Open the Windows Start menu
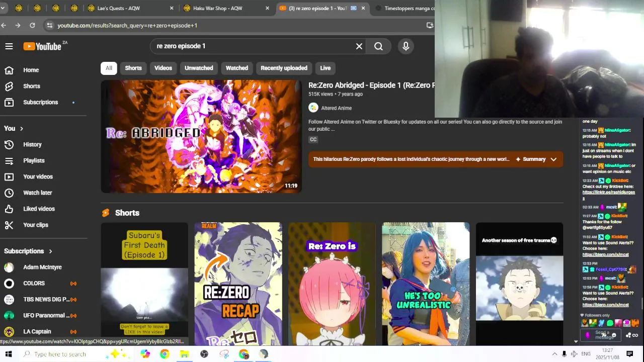The height and width of the screenshot is (362, 644). [9, 354]
